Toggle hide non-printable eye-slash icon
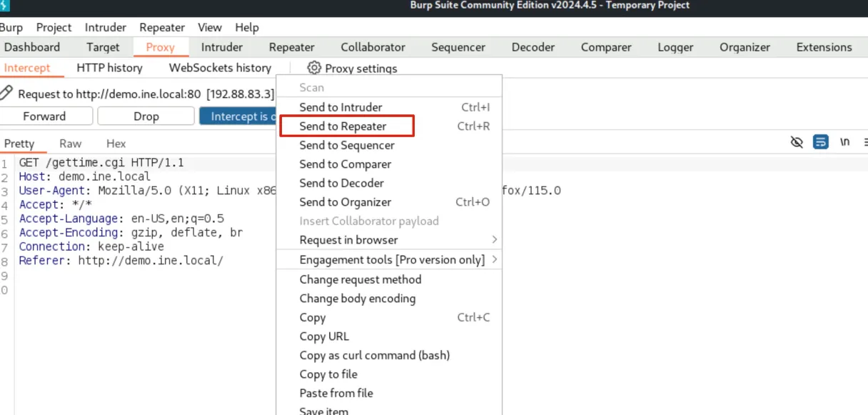The width and height of the screenshot is (868, 415). click(x=797, y=142)
